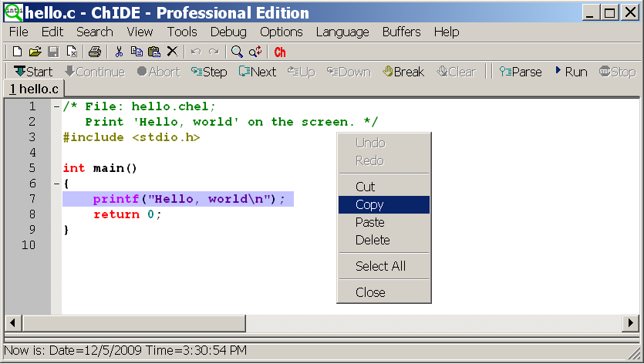The width and height of the screenshot is (644, 364).
Task: Collapse the comment fold at line 1
Action: 56,107
